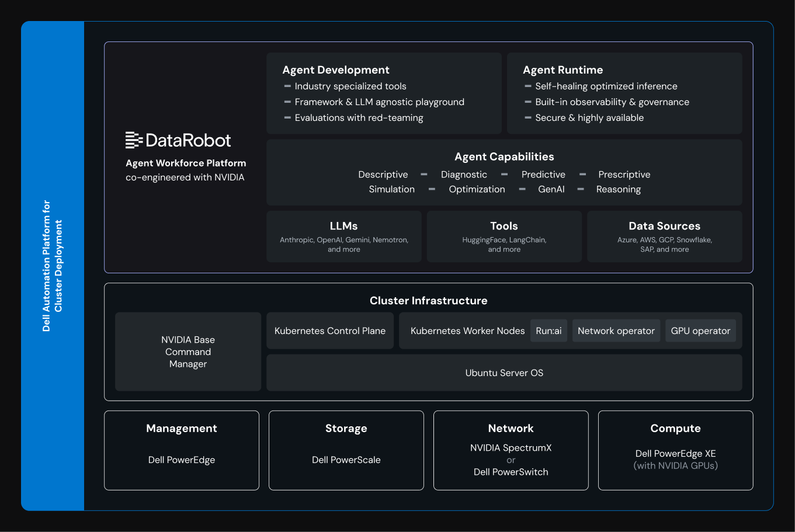Open the Agent Runtime panel heading

tap(563, 70)
